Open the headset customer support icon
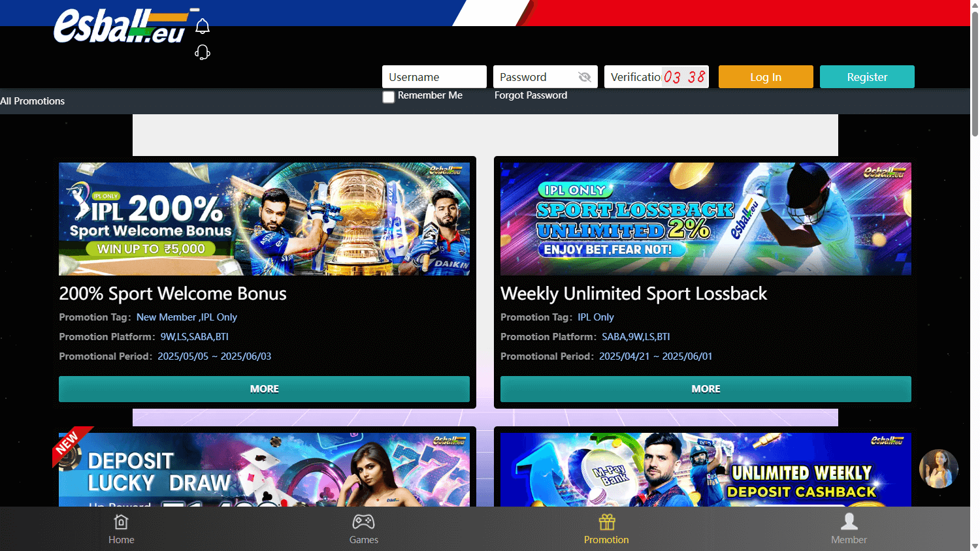 pyautogui.click(x=203, y=52)
